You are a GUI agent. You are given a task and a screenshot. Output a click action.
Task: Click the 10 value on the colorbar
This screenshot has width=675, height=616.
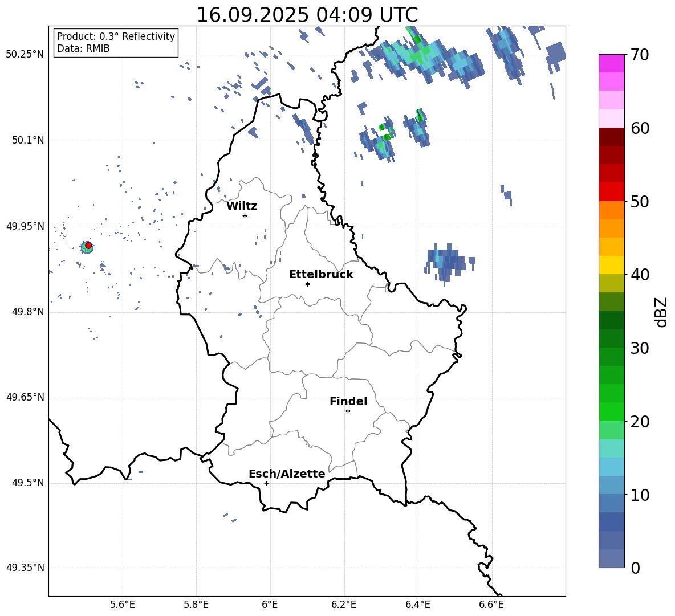(640, 495)
